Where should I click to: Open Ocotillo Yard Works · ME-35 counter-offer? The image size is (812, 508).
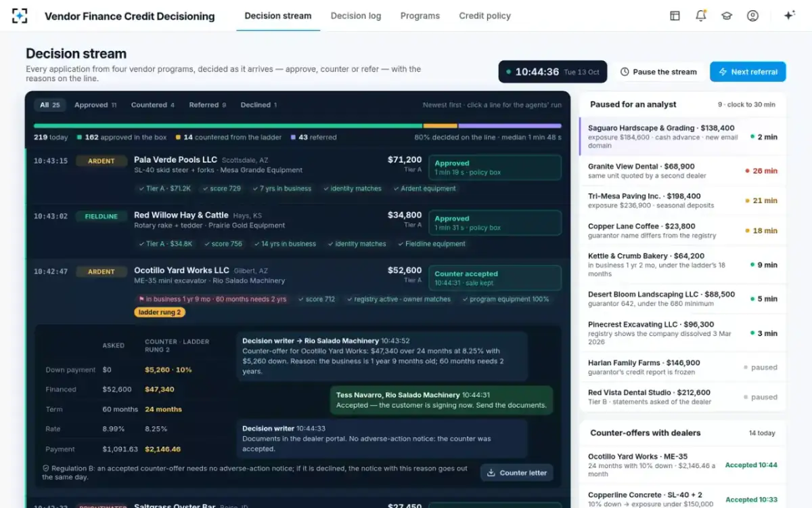(683, 465)
